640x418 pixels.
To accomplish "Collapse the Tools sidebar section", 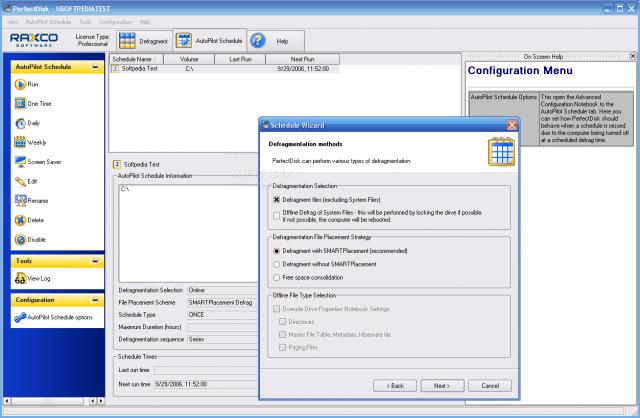I will coord(95,261).
